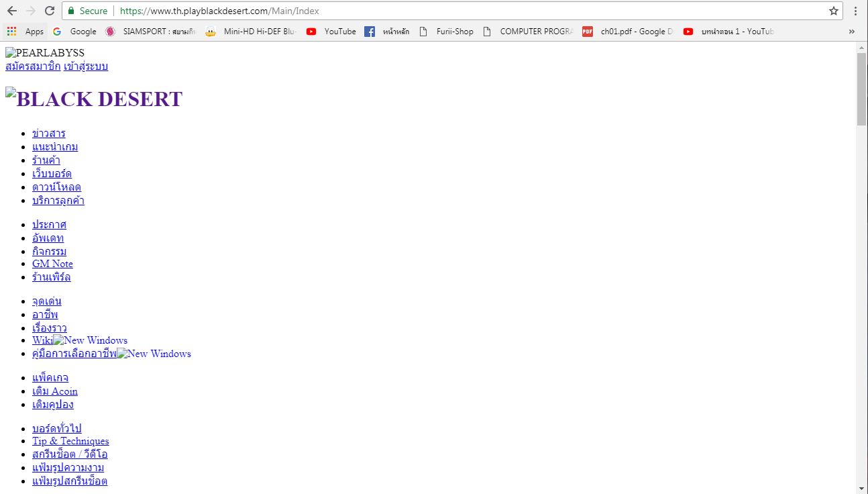This screenshot has height=494, width=868.
Task: Click the scrollbar down arrow
Action: (862, 488)
